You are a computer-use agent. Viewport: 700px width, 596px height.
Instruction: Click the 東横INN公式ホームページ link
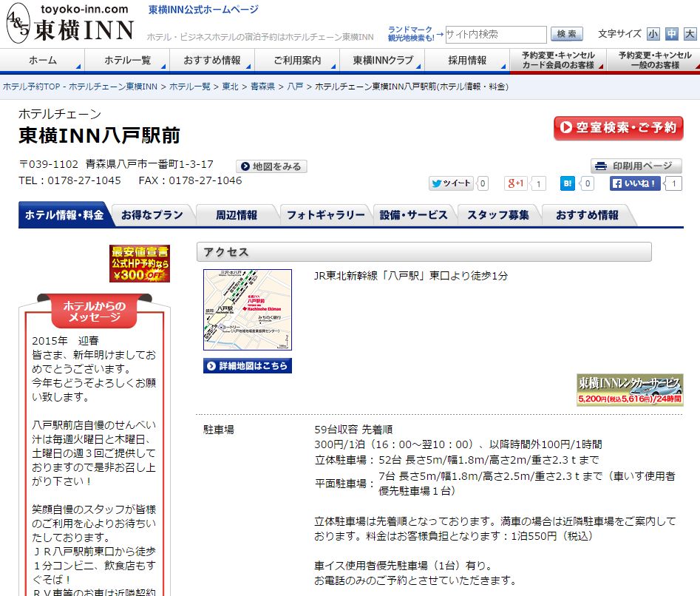tap(203, 10)
